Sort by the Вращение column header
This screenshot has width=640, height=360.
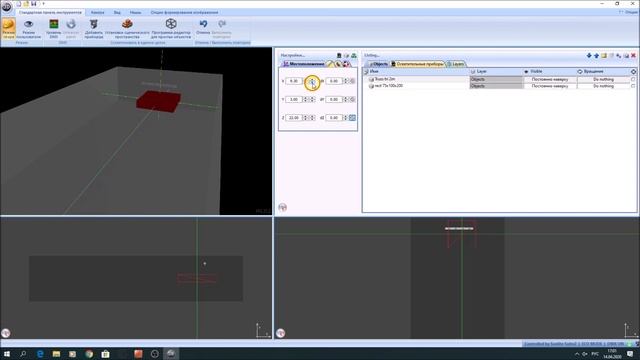[603, 71]
